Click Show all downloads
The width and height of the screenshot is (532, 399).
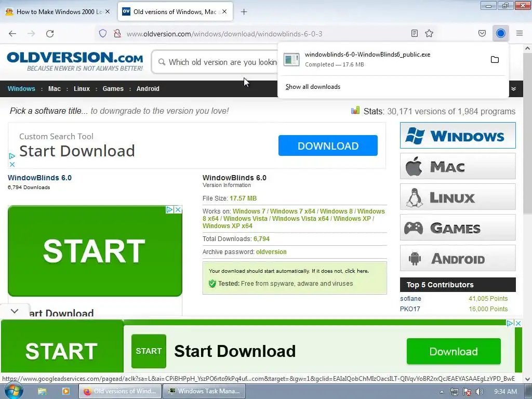[x=313, y=87]
